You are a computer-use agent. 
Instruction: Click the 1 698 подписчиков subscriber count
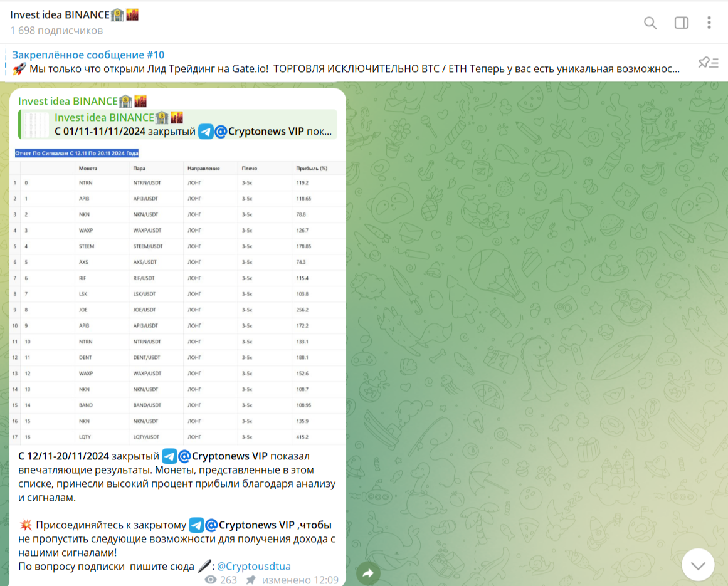pyautogui.click(x=56, y=31)
